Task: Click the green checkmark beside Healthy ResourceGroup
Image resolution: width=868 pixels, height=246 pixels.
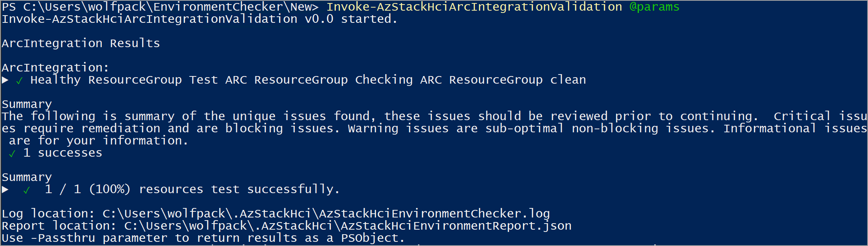Action: 19,81
